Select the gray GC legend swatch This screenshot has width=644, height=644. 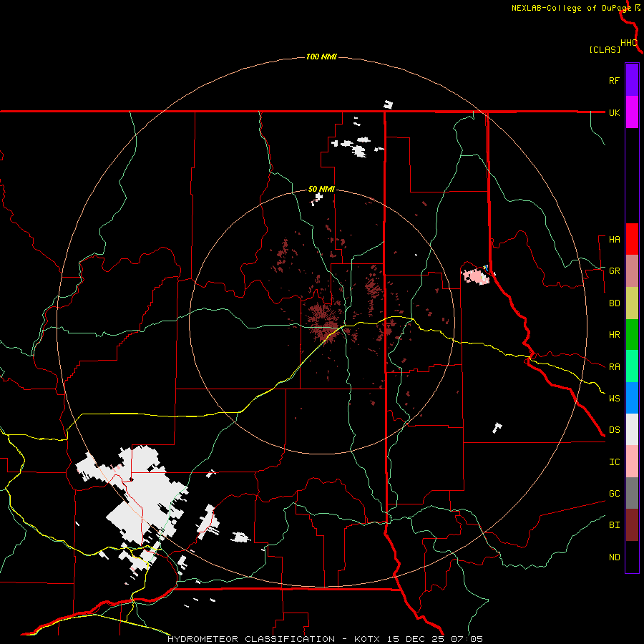pos(632,493)
